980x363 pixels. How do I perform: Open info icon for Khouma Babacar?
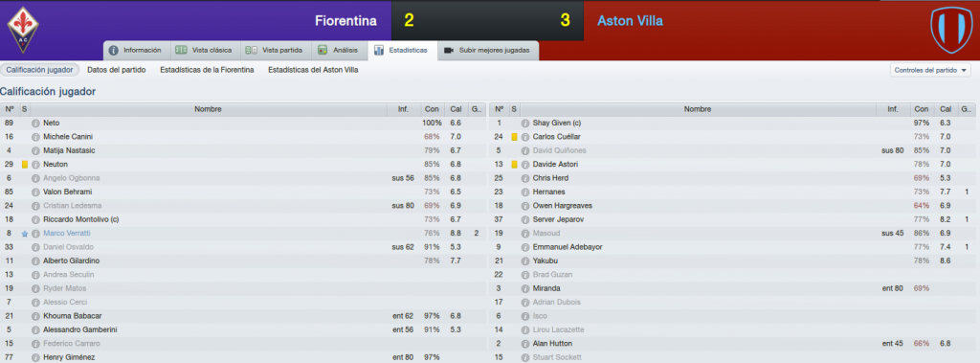tap(35, 316)
